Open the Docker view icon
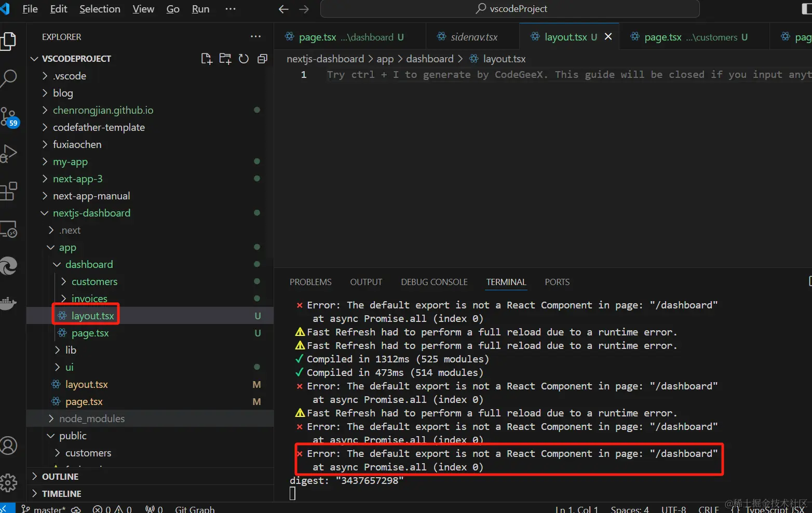 pos(8,303)
